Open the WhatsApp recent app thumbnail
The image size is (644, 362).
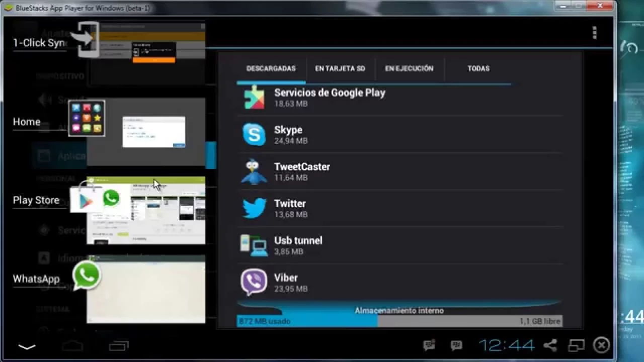pos(146,289)
